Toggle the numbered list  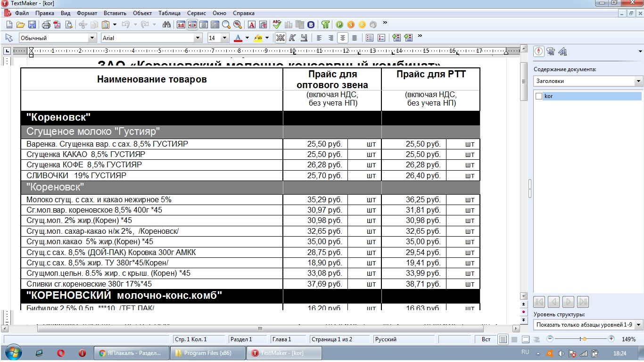pyautogui.click(x=381, y=38)
